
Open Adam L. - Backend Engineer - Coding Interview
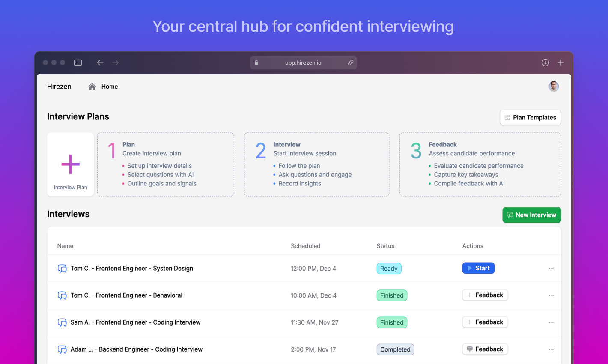coord(137,349)
